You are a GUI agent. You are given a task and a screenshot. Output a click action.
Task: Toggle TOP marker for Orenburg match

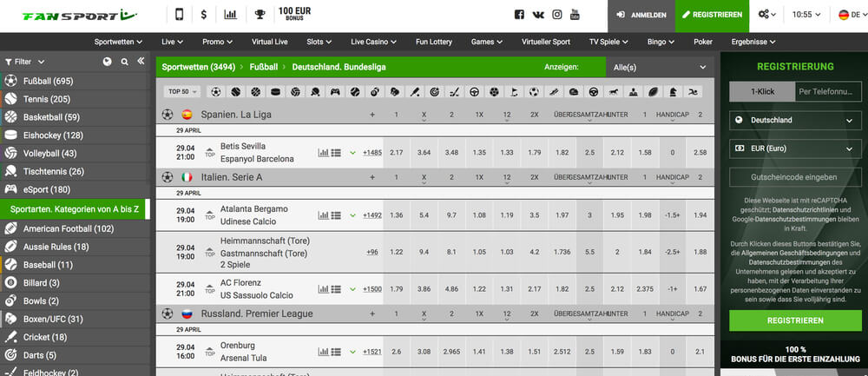209,352
